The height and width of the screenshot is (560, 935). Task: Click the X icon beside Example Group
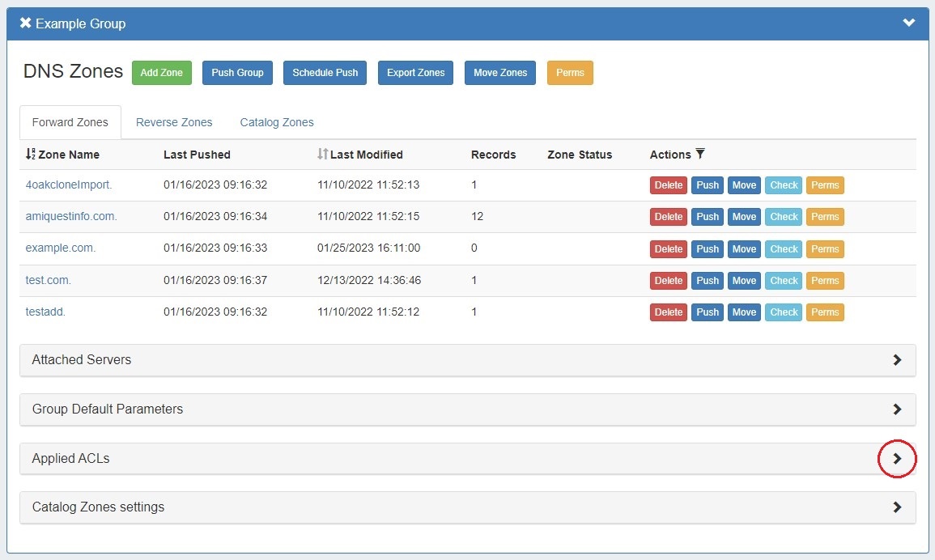click(x=25, y=23)
